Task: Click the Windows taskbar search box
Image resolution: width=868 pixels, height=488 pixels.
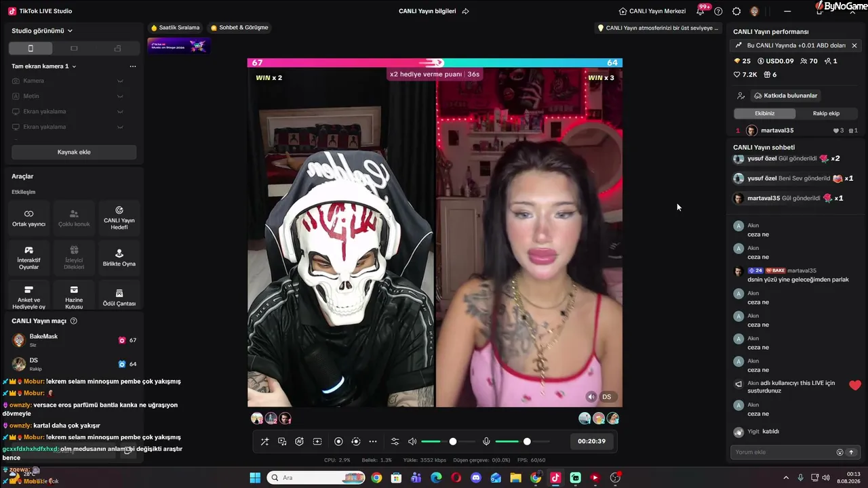Action: 316,478
